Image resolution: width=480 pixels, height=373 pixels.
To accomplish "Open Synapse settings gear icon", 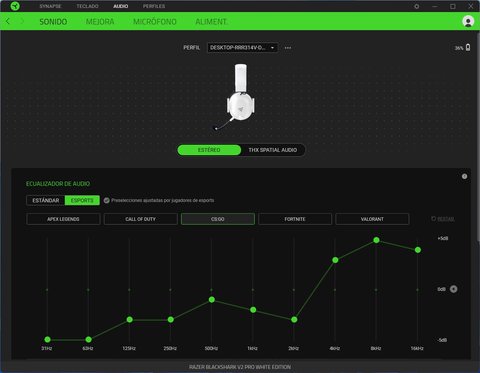I will (417, 6).
